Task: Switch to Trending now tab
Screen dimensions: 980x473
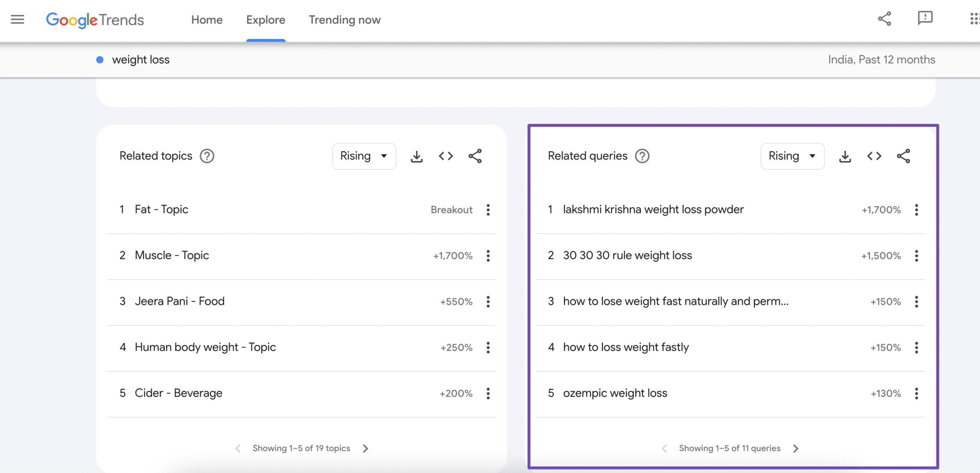Action: [345, 20]
